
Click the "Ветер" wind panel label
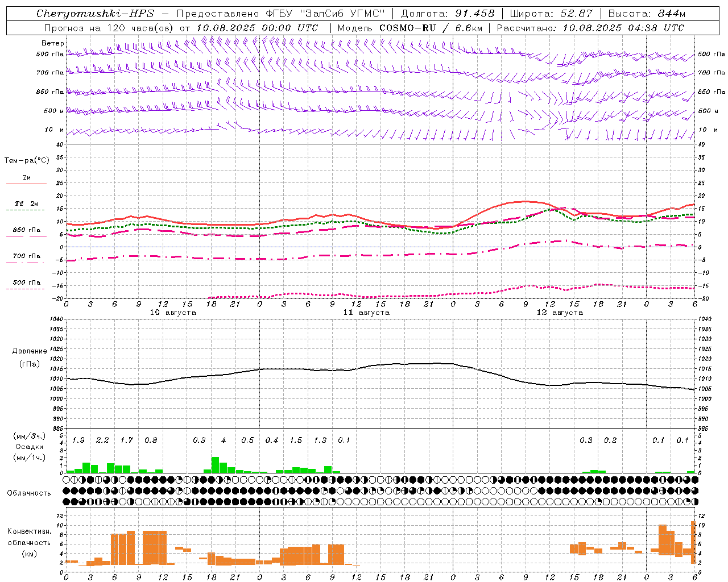pyautogui.click(x=53, y=43)
